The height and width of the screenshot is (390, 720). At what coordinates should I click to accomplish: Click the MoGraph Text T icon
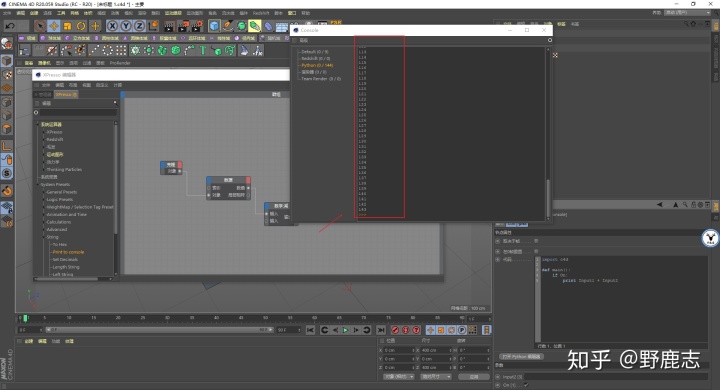(x=202, y=50)
